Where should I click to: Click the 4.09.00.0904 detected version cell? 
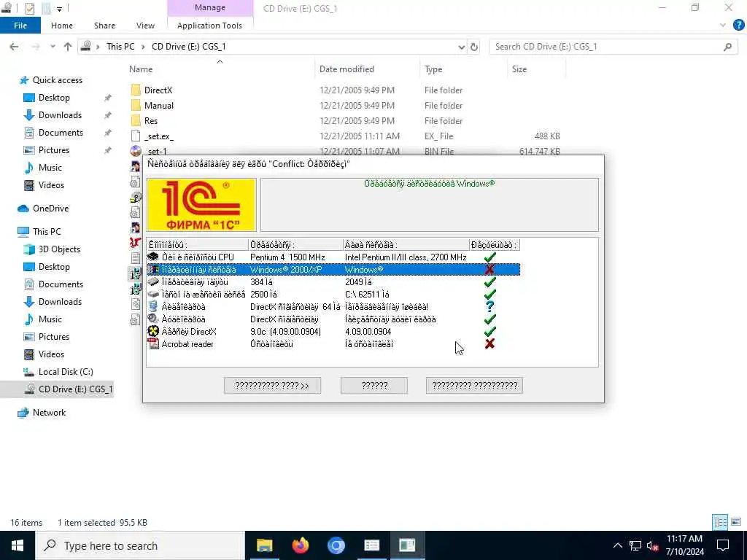tap(368, 332)
